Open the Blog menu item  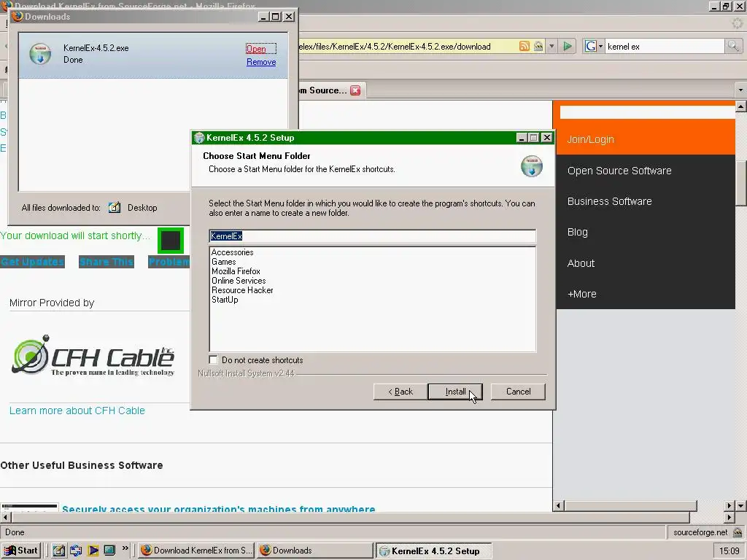[578, 233]
